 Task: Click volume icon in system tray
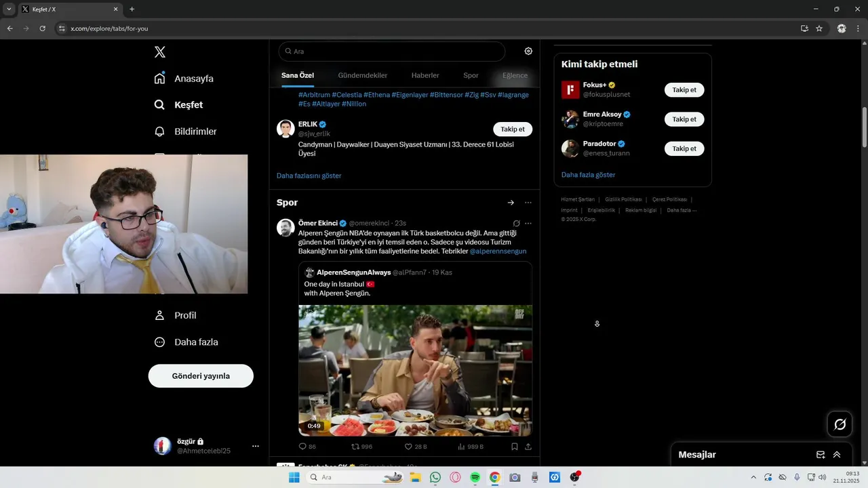click(x=823, y=477)
